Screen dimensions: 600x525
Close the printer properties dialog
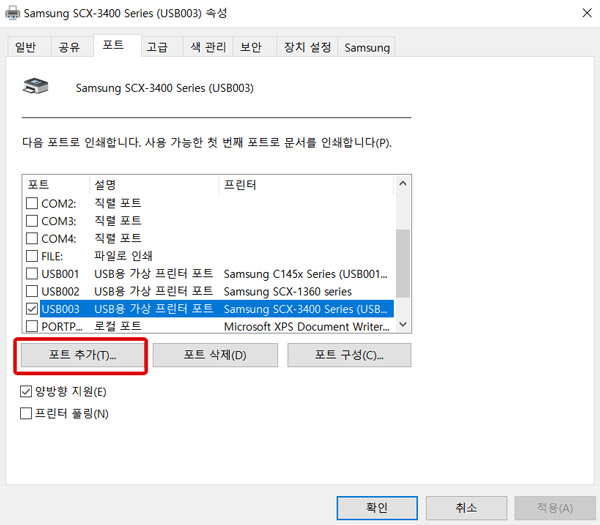tap(587, 13)
